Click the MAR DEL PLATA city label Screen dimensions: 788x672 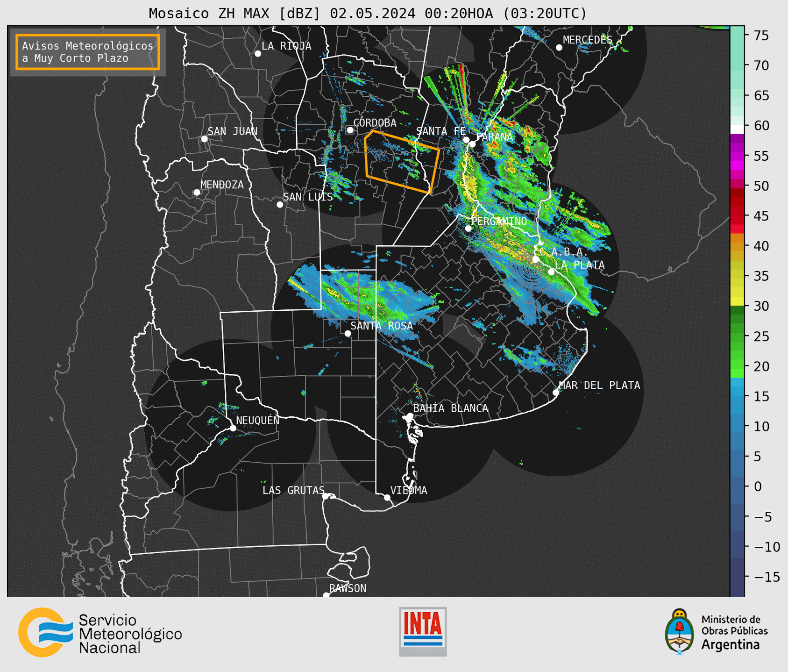click(600, 386)
